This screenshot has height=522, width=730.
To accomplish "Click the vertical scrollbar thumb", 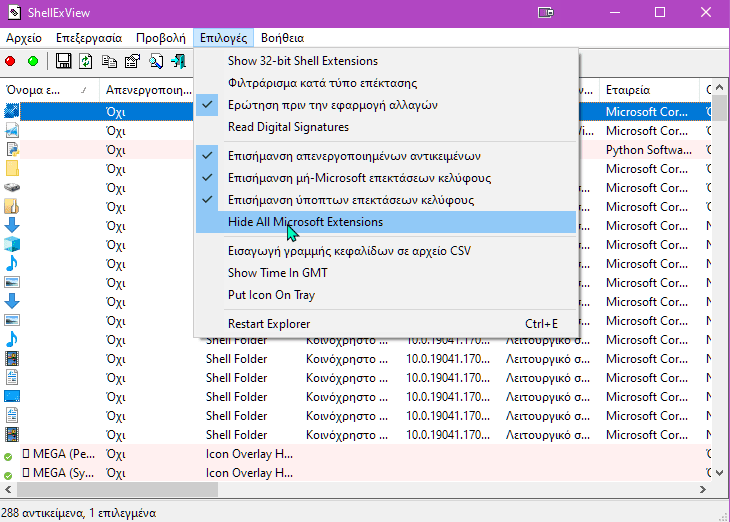I will pos(719,107).
